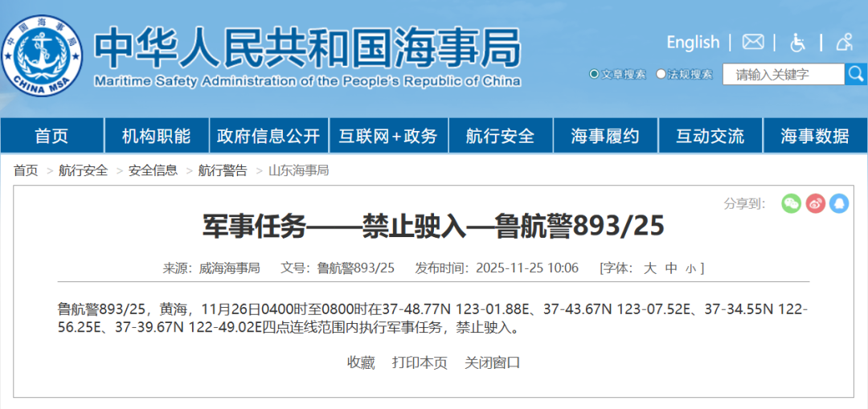This screenshot has height=409, width=868.
Task: Set font size to 小
Action: tap(690, 269)
